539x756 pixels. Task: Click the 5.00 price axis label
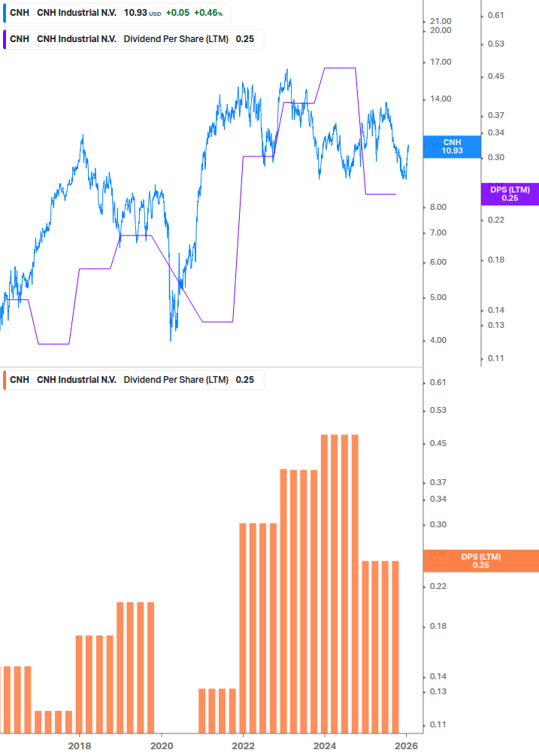[438, 297]
